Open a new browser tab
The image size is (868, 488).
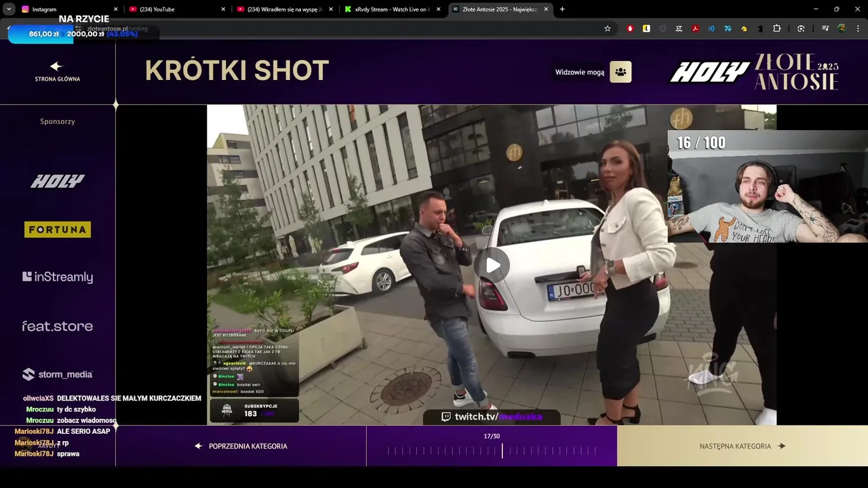point(562,9)
